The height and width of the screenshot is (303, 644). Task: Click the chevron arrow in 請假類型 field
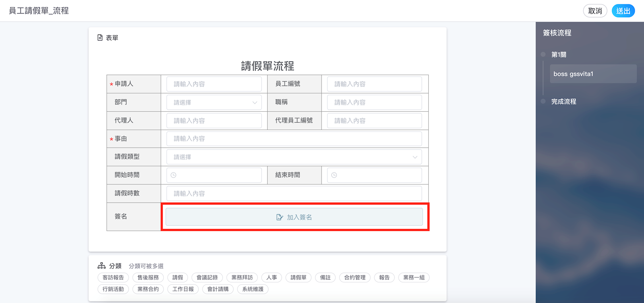tap(415, 157)
